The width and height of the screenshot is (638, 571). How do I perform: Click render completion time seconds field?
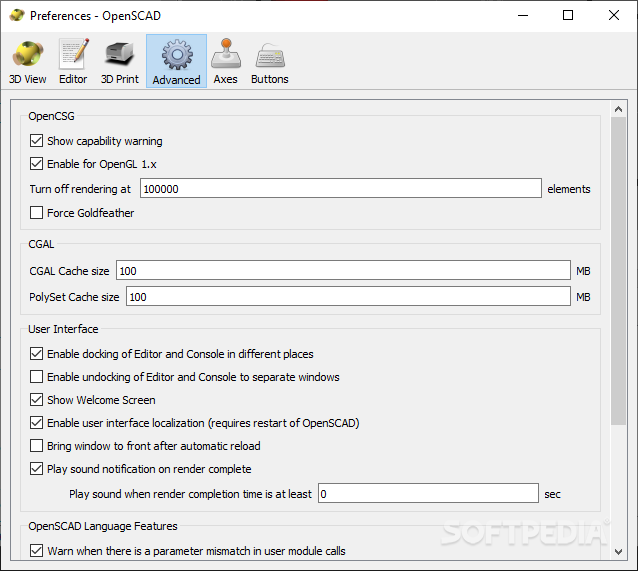click(x=428, y=493)
